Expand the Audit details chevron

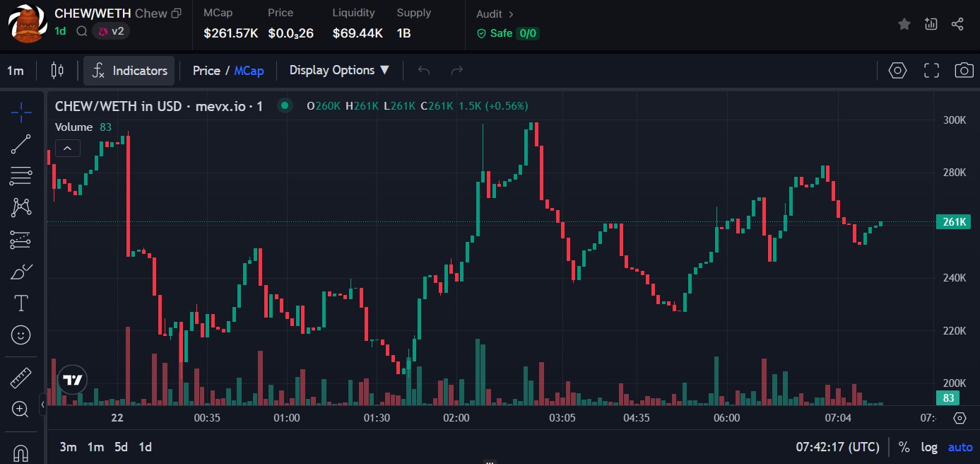point(511,14)
